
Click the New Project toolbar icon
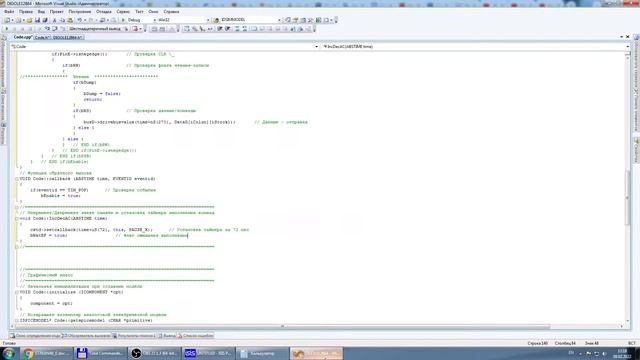pos(7,20)
